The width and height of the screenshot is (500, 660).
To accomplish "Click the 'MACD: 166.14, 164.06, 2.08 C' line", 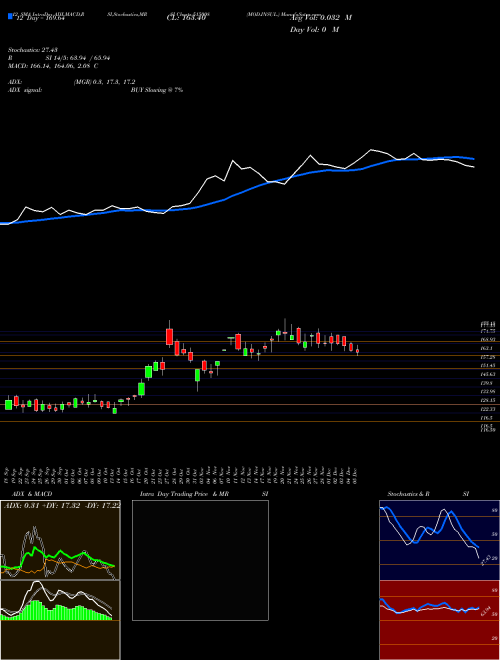I will tap(53, 66).
